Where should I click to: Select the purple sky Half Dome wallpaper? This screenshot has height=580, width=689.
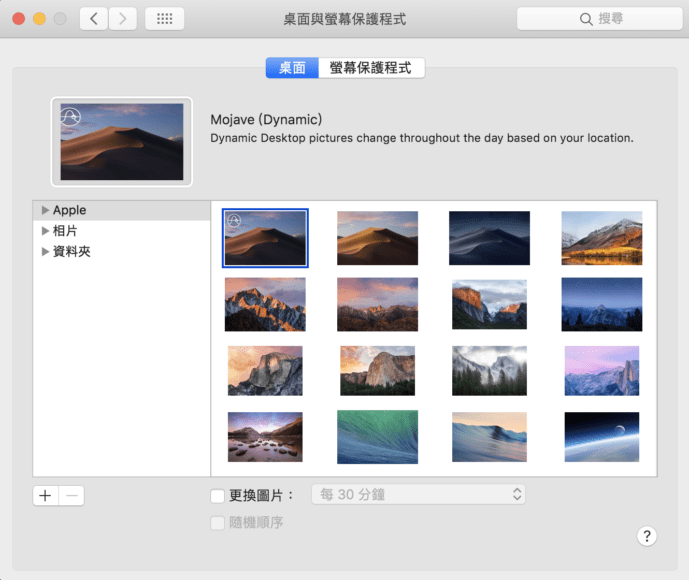coord(602,370)
